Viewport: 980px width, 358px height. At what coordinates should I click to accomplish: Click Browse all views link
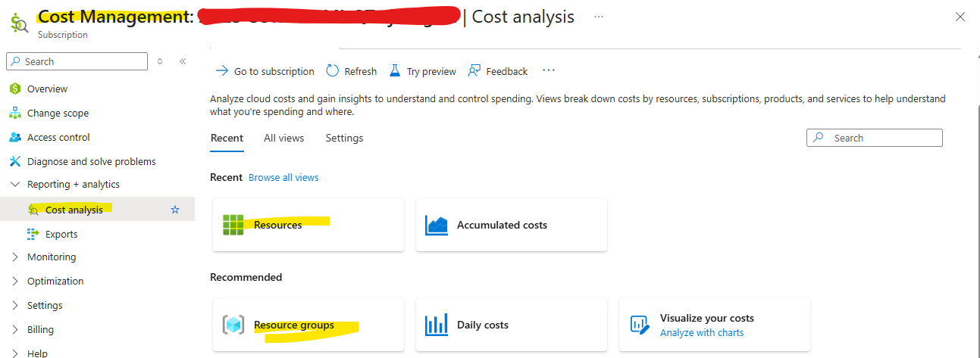click(283, 177)
